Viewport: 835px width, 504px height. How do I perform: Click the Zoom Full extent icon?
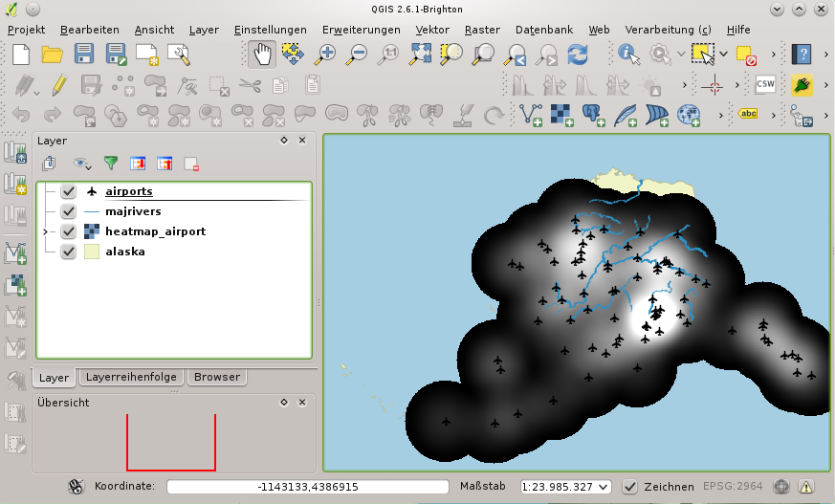(421, 55)
